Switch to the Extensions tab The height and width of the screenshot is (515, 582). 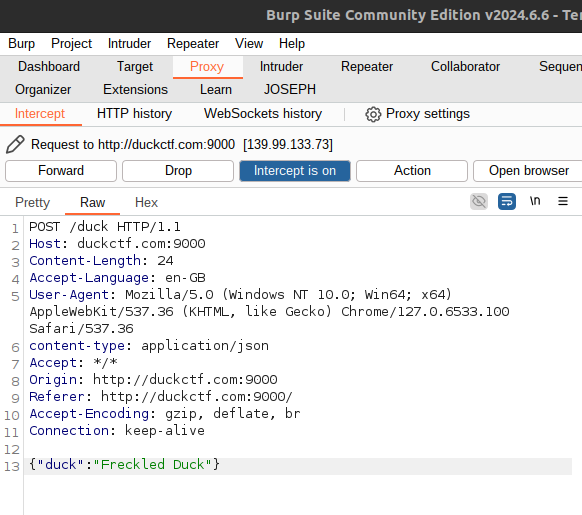[x=135, y=90]
